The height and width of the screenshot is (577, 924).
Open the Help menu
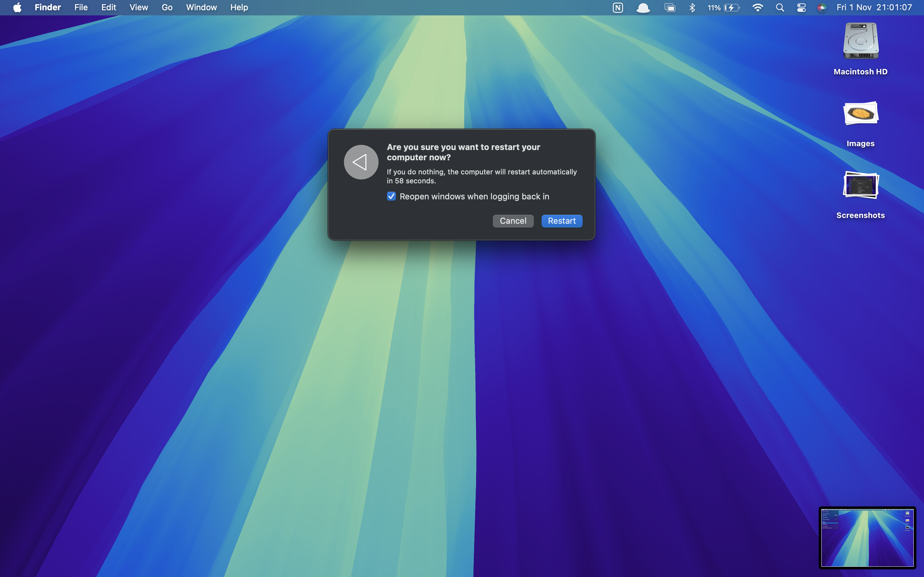pos(239,8)
